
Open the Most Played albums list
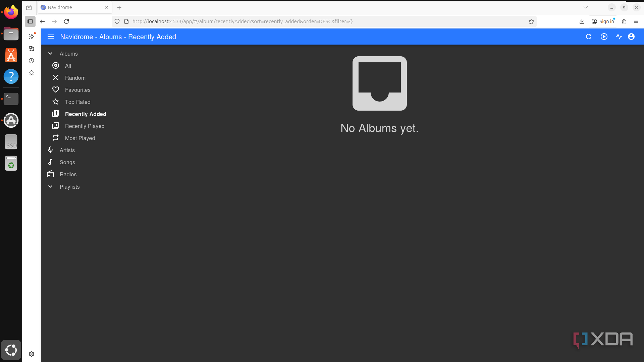click(80, 138)
